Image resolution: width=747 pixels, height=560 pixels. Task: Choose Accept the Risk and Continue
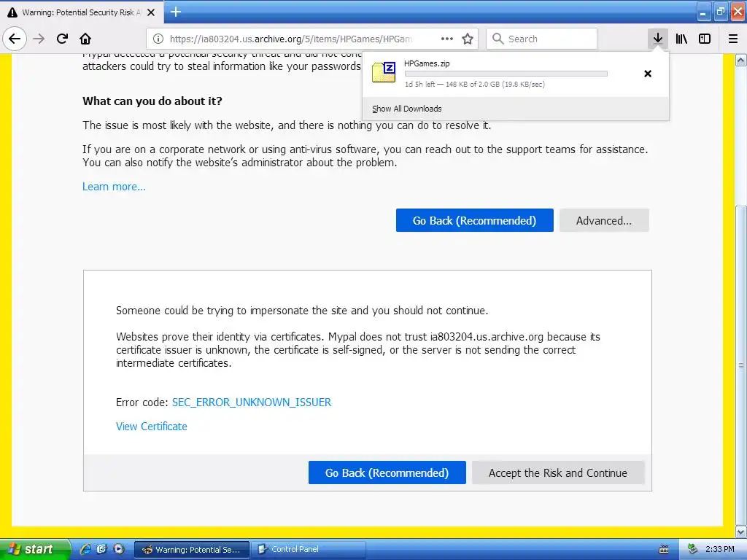click(x=558, y=472)
